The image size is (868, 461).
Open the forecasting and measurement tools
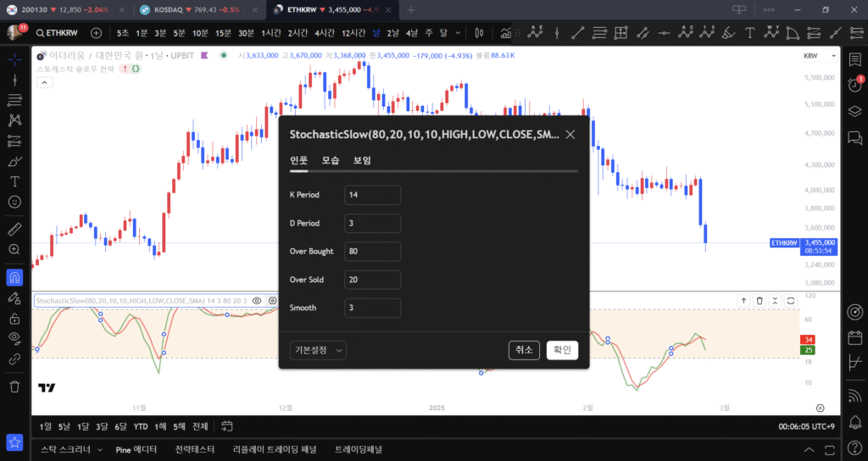(x=15, y=142)
